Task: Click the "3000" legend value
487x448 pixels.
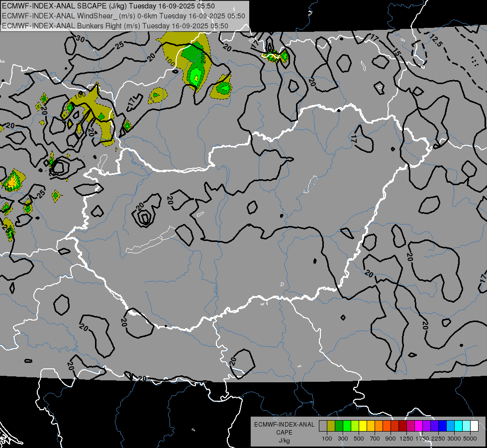Action: point(454,439)
